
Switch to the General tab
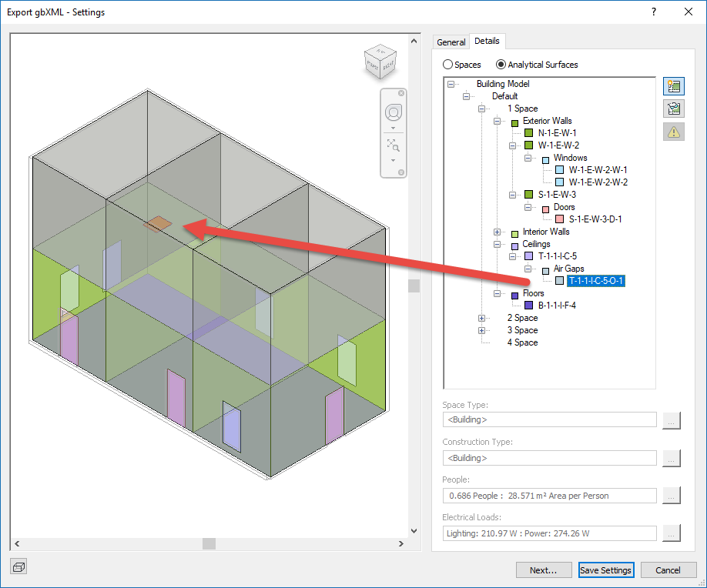451,42
